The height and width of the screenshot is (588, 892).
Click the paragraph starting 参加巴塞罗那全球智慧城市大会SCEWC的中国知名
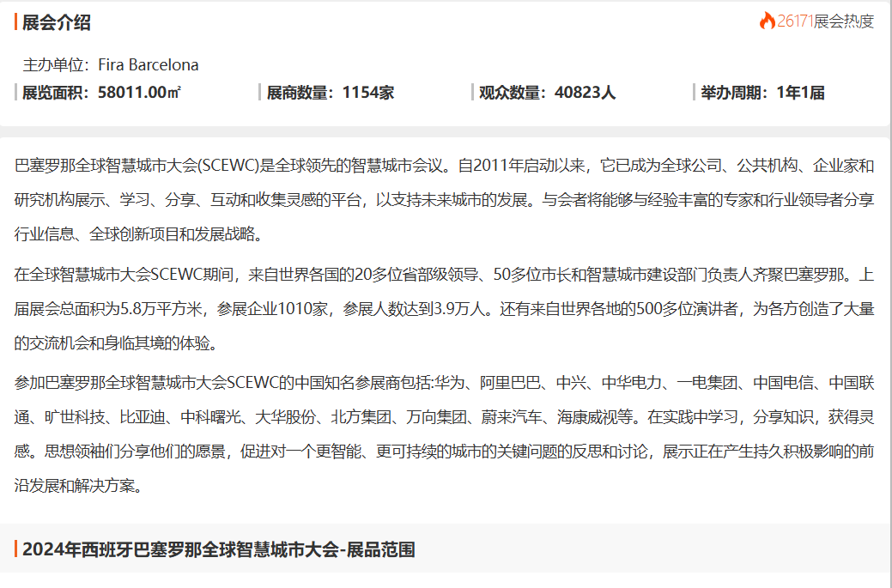click(x=445, y=433)
